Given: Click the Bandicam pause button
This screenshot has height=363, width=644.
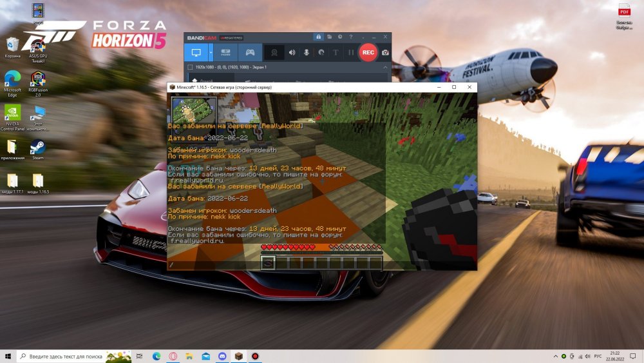Looking at the screenshot, I should [351, 53].
